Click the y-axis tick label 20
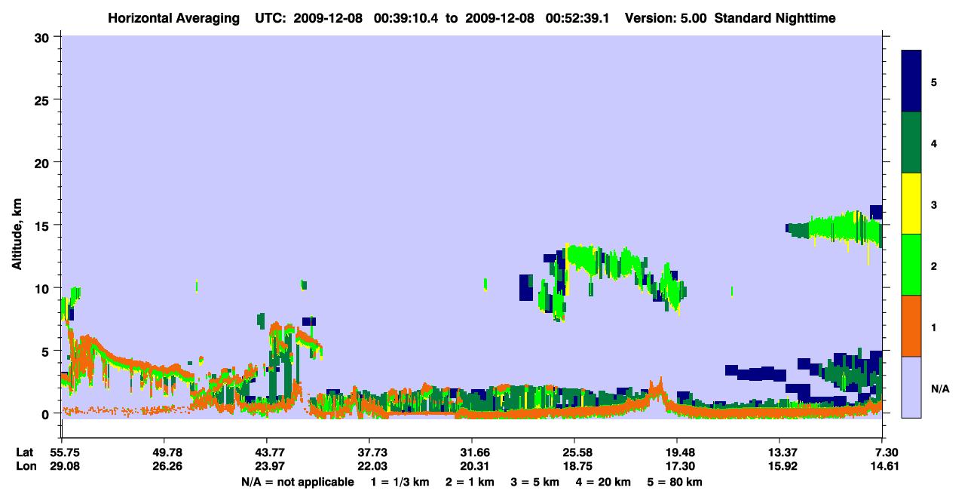980x503 pixels. 44,162
